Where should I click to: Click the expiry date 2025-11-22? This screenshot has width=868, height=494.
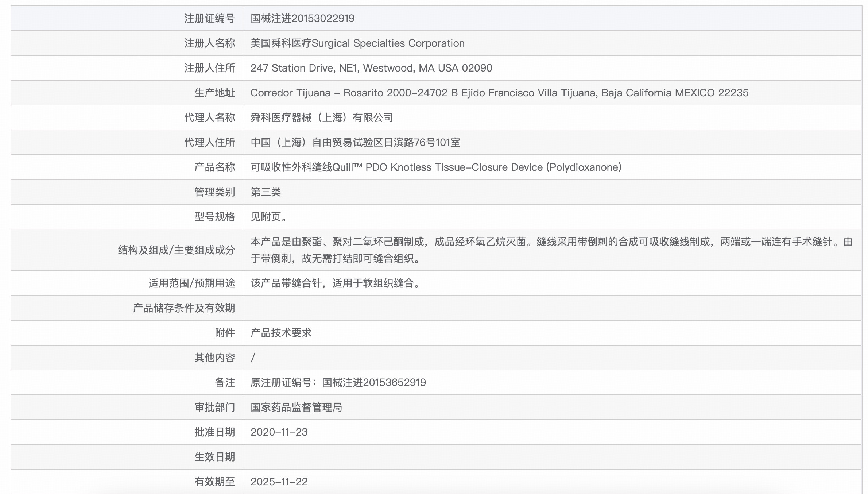coord(279,482)
